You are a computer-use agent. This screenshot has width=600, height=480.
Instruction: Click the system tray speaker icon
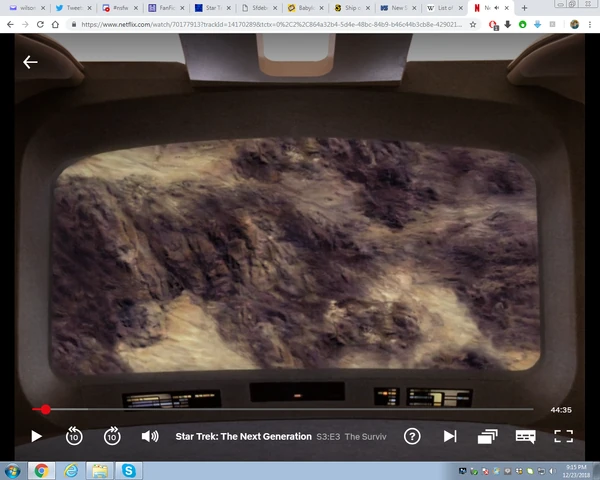point(552,471)
